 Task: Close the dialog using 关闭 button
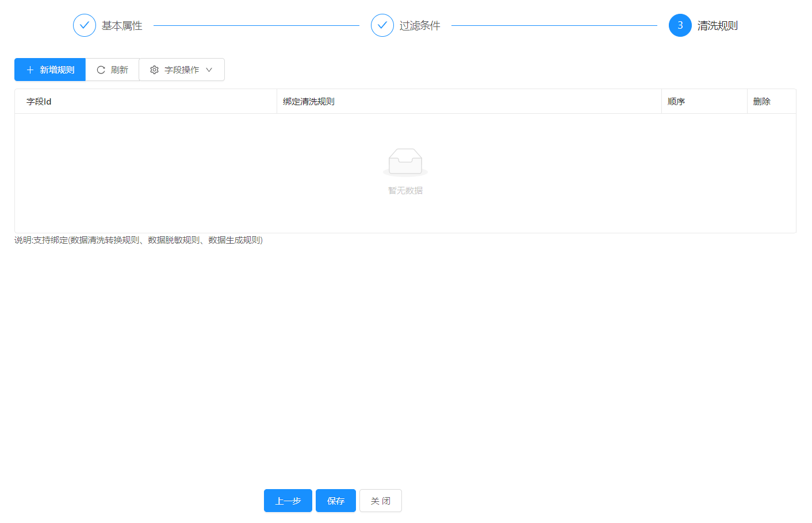point(381,501)
